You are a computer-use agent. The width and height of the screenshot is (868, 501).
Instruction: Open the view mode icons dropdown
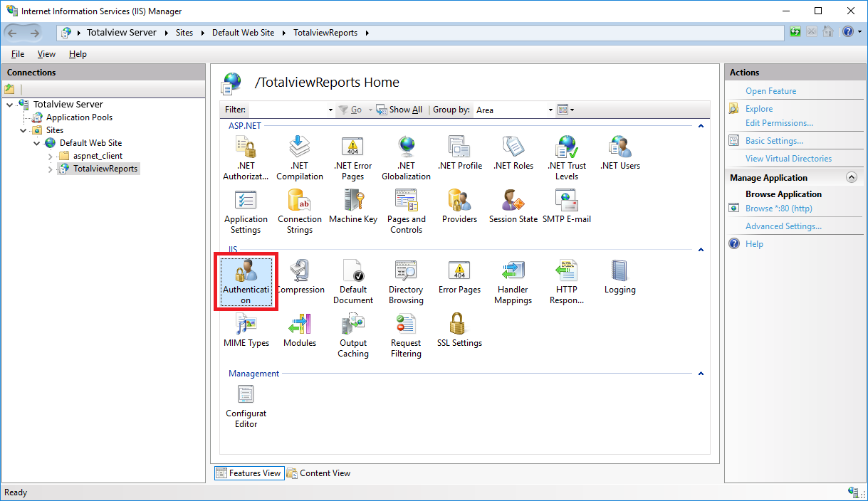tap(565, 110)
